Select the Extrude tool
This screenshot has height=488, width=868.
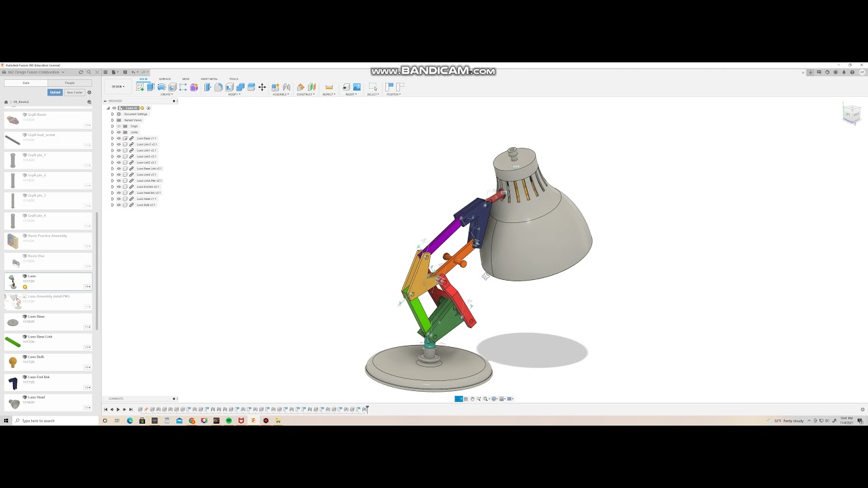pyautogui.click(x=151, y=87)
